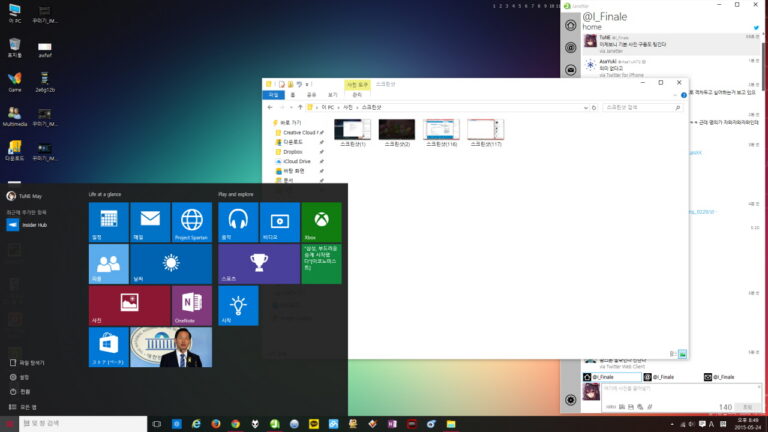Select screenshot (116) thumbnail
The height and width of the screenshot is (432, 768).
pyautogui.click(x=441, y=133)
